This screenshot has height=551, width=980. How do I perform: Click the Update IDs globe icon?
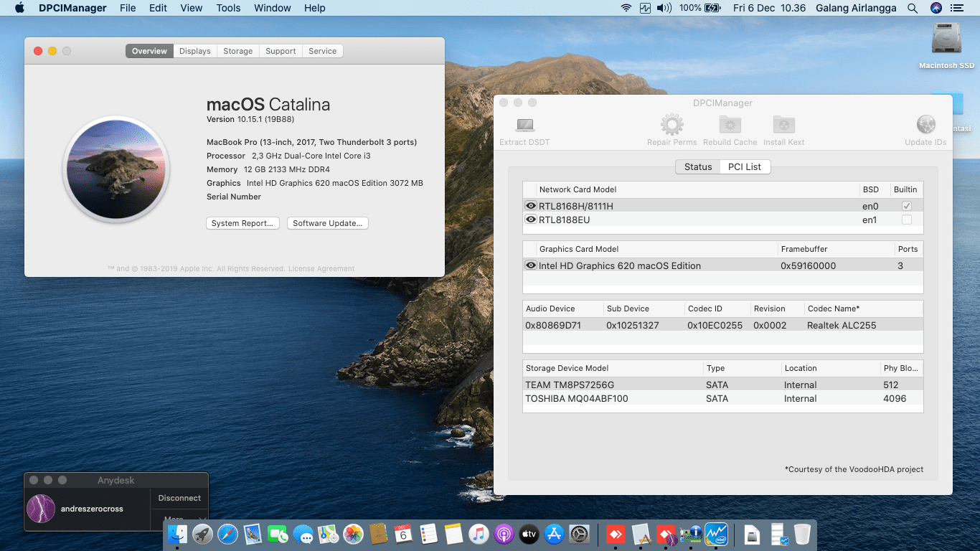[925, 125]
